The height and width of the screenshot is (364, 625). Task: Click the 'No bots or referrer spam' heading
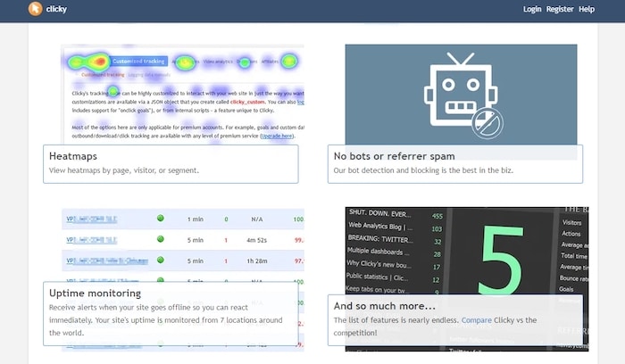[x=395, y=156]
